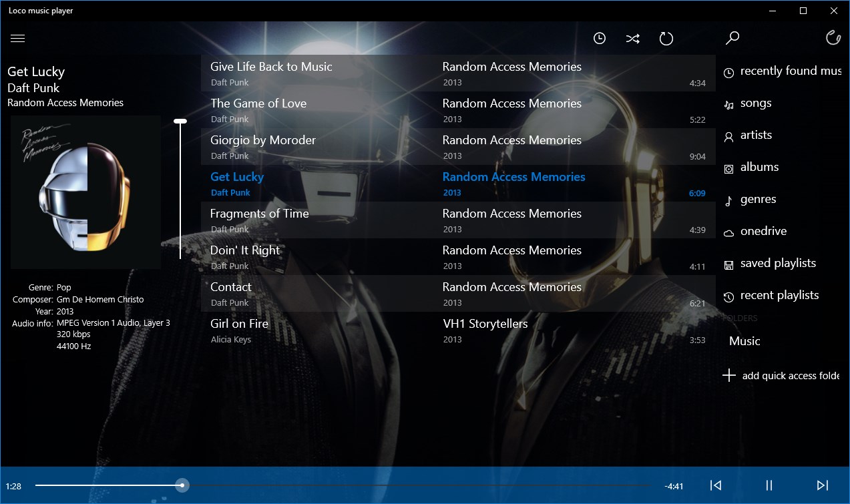Click the 44100 Hz sample rate text
Screen dimensions: 850x504
click(74, 346)
